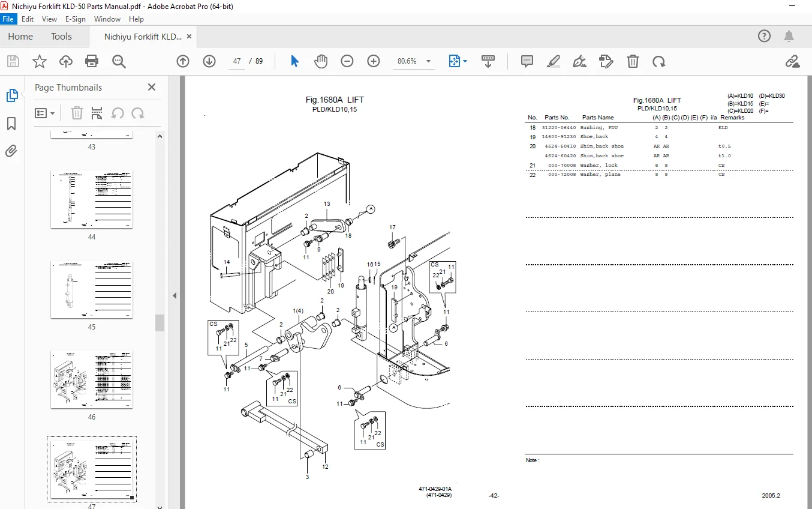Viewport: 812px width, 509px height.
Task: Switch to the Tools tab
Action: (61, 37)
